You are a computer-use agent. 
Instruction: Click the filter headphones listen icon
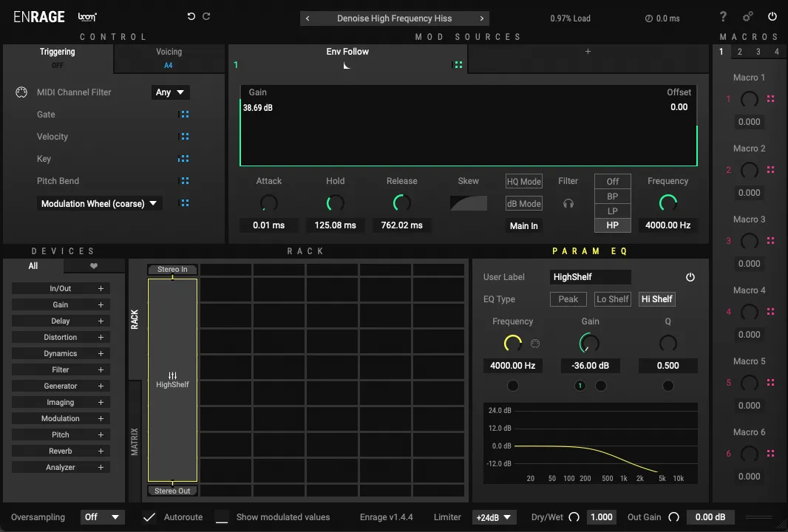[x=568, y=203]
